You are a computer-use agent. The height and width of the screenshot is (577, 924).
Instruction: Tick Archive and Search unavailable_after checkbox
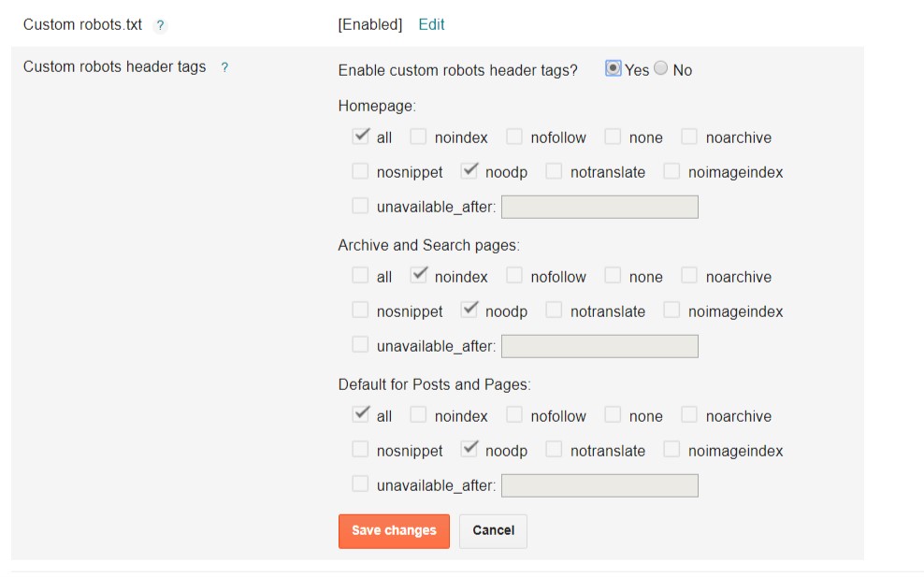pyautogui.click(x=360, y=345)
